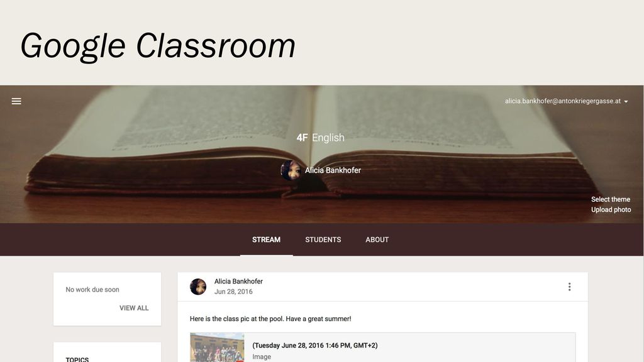Click the Jun 28, 2016 post date

point(233,292)
